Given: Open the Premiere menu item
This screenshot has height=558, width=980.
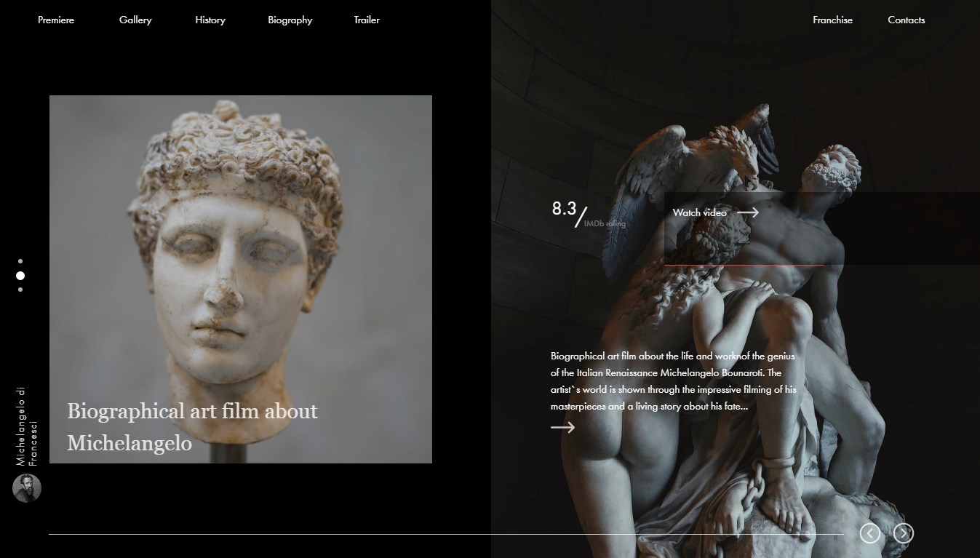Looking at the screenshot, I should [x=56, y=20].
